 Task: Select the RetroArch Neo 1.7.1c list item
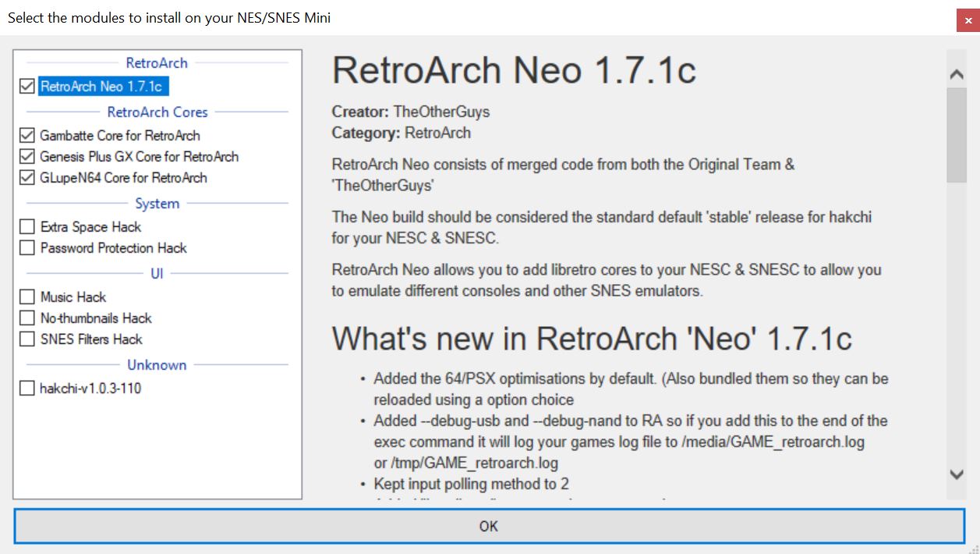pos(104,87)
